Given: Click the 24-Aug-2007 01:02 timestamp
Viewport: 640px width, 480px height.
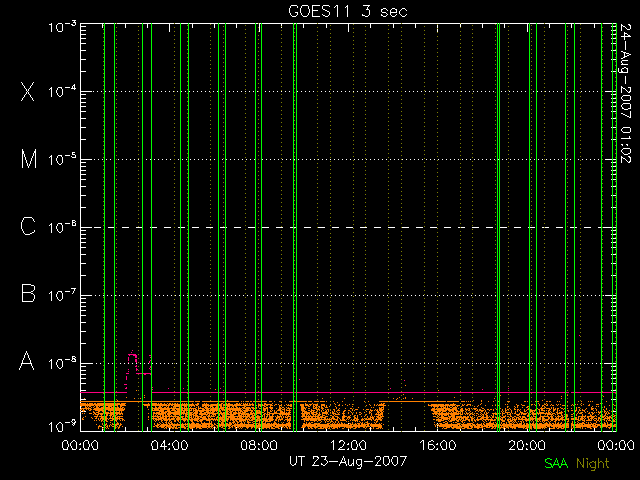Looking at the screenshot, I should click(x=625, y=93).
